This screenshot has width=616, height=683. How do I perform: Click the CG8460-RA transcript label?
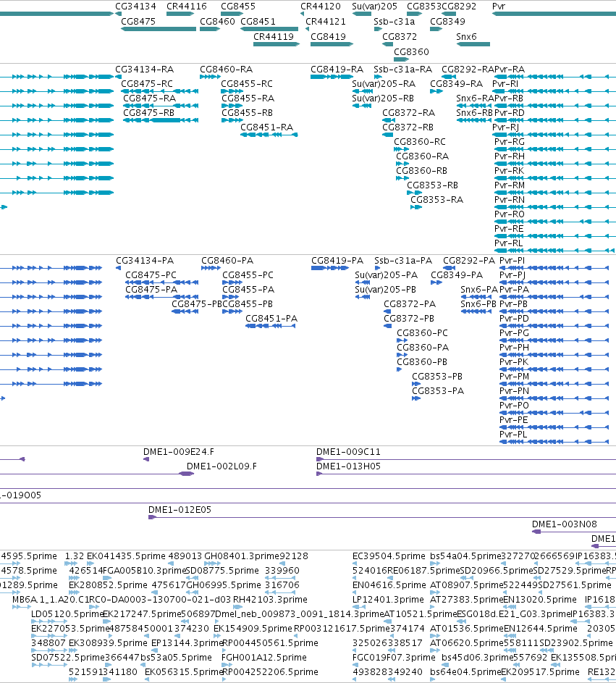[226, 70]
